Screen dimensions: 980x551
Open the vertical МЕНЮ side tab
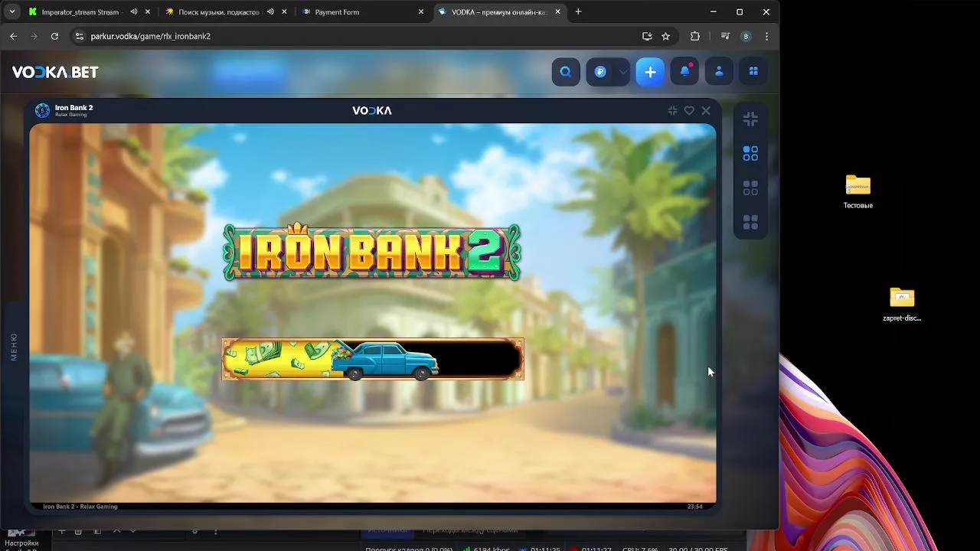point(14,347)
